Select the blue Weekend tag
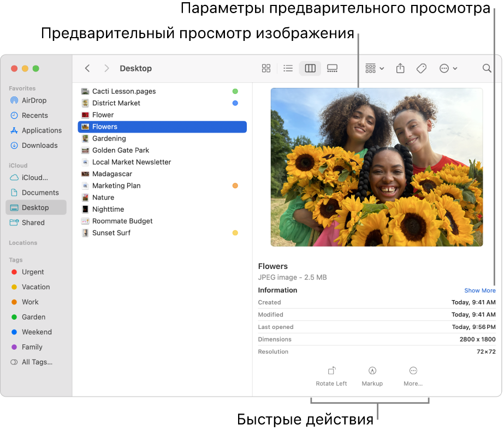Viewport: 504px width, 431px height. [36, 332]
